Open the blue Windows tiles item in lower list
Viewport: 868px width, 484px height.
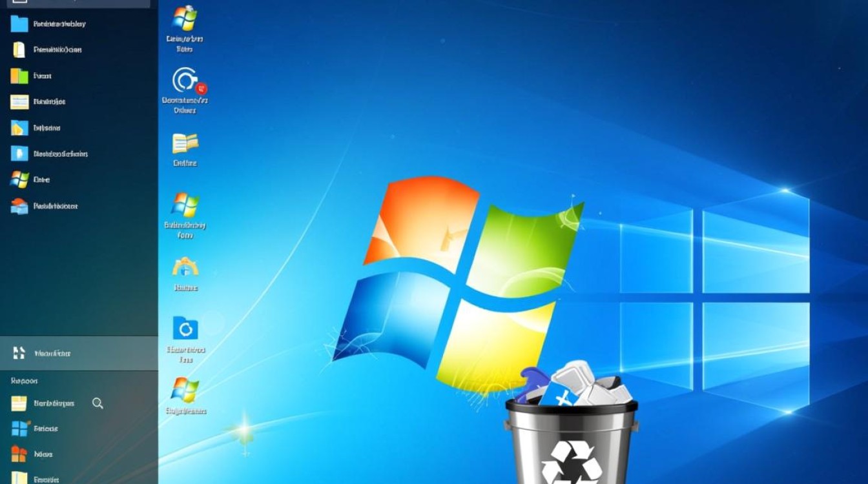coord(19,429)
